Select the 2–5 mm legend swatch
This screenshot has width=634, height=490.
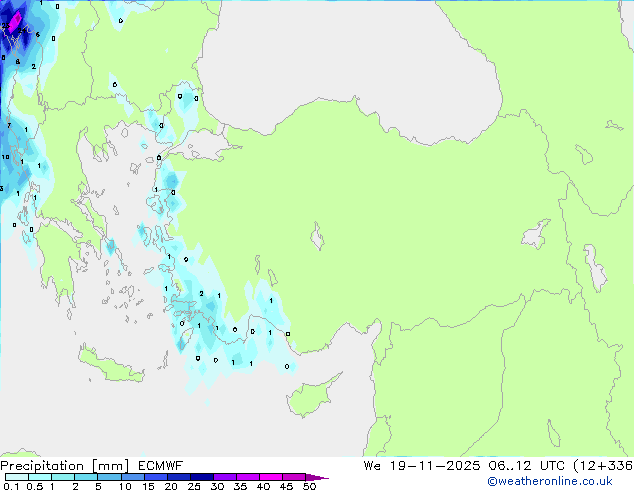pos(86,477)
